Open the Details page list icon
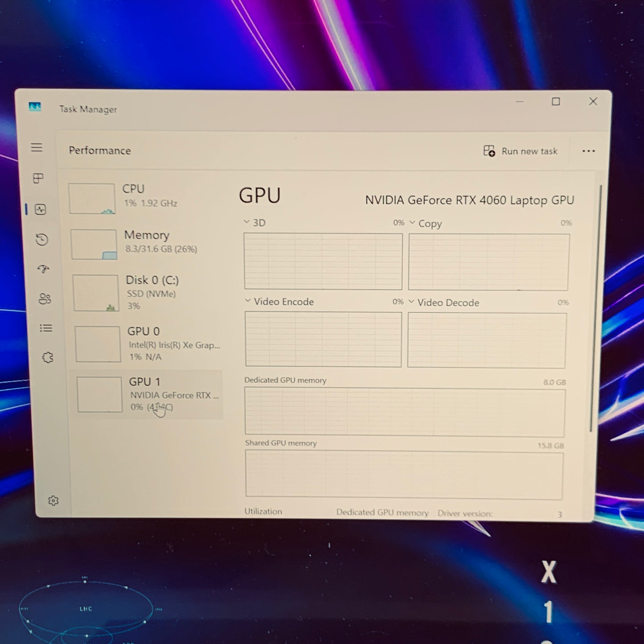This screenshot has height=644, width=644. pyautogui.click(x=46, y=328)
